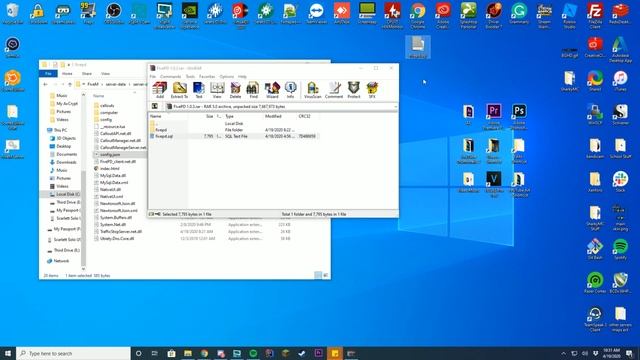Screen dimensions: 640x360
Task: Click Explorer Up one level arrow
Action: coord(70,84)
